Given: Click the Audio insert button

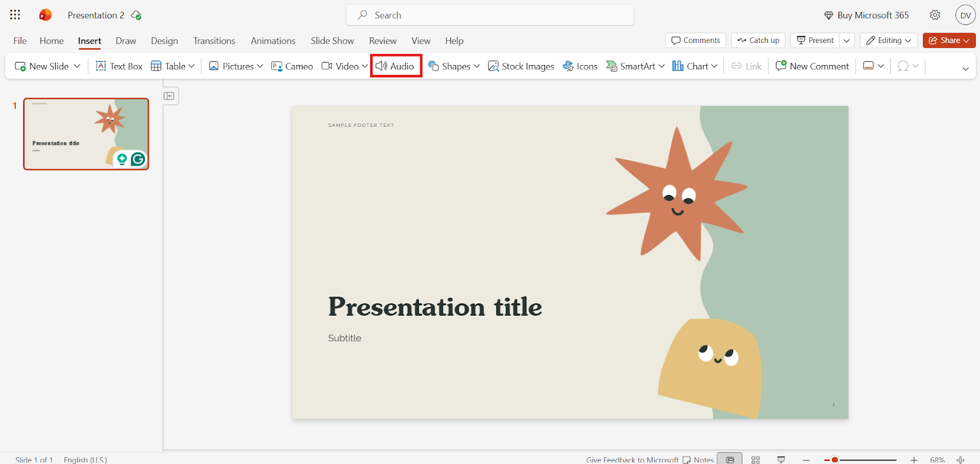Looking at the screenshot, I should [396, 66].
